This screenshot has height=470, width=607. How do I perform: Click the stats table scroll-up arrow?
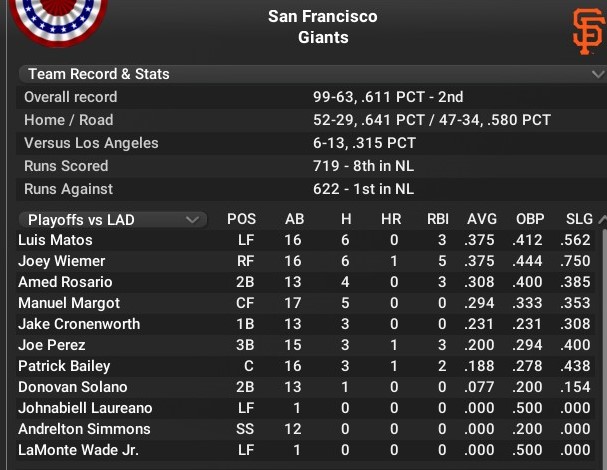[602, 220]
